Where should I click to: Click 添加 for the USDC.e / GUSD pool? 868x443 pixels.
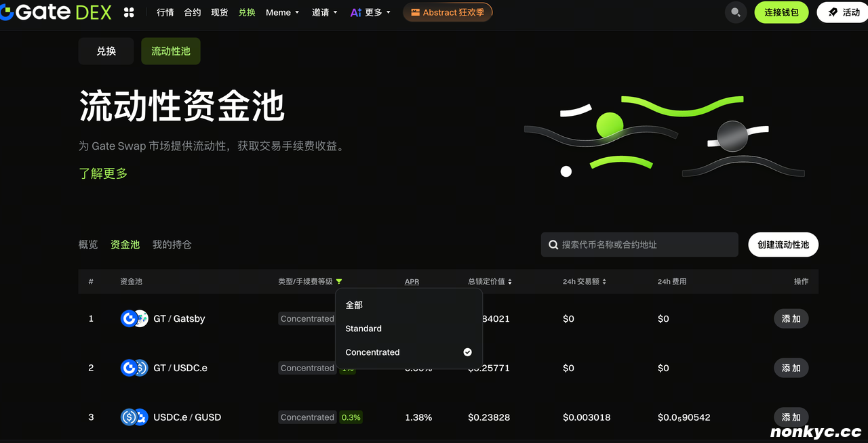pyautogui.click(x=791, y=417)
